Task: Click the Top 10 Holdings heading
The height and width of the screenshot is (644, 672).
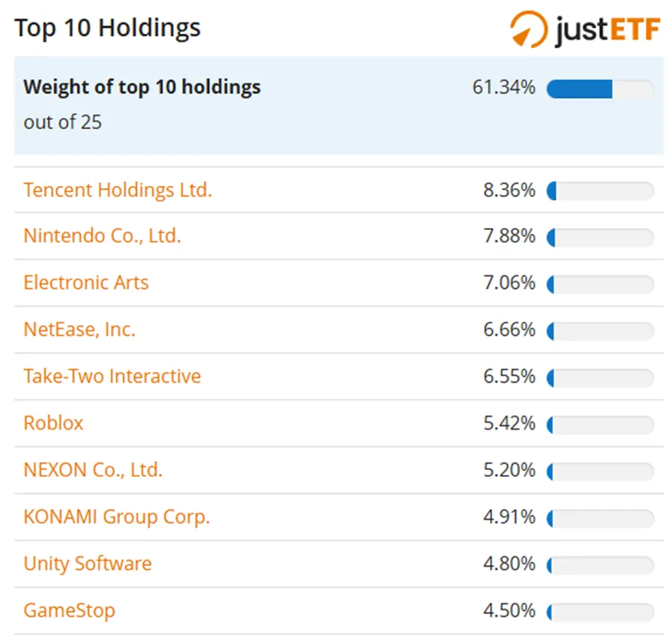Action: (x=108, y=28)
